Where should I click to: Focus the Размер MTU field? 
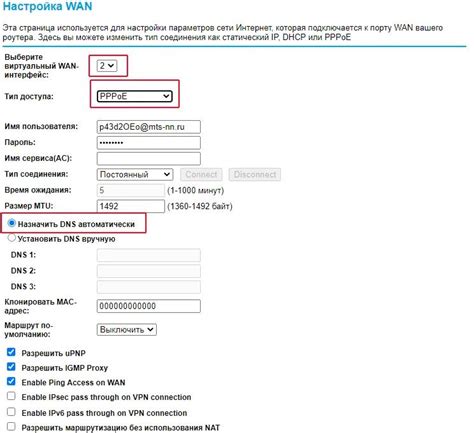(x=131, y=206)
